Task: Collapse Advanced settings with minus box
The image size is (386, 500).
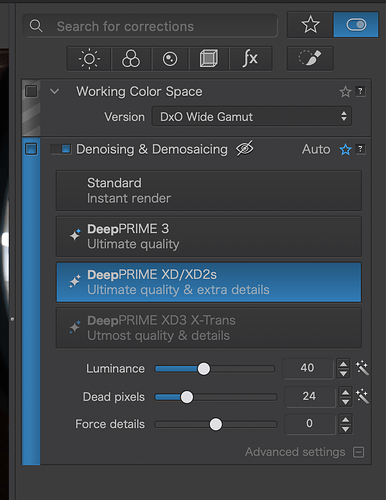Action: tap(359, 452)
